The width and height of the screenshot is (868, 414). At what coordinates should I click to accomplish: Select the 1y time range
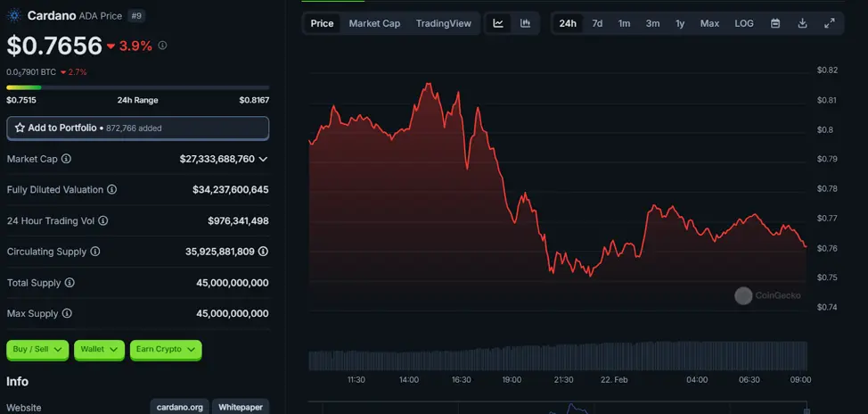click(x=680, y=23)
